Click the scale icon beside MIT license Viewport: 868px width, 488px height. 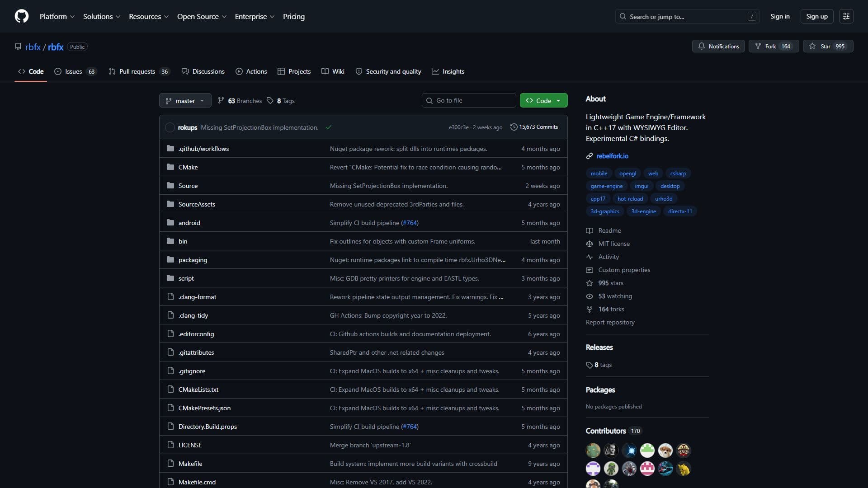590,244
